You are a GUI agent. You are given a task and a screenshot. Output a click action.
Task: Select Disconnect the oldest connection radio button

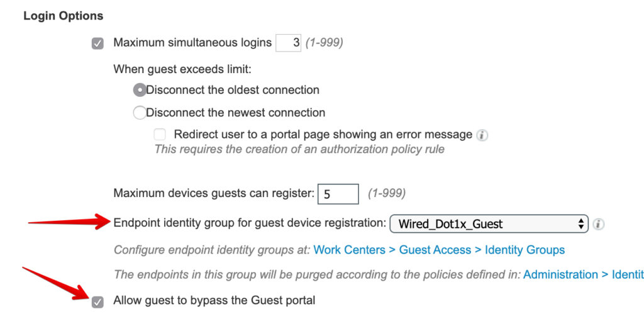140,90
